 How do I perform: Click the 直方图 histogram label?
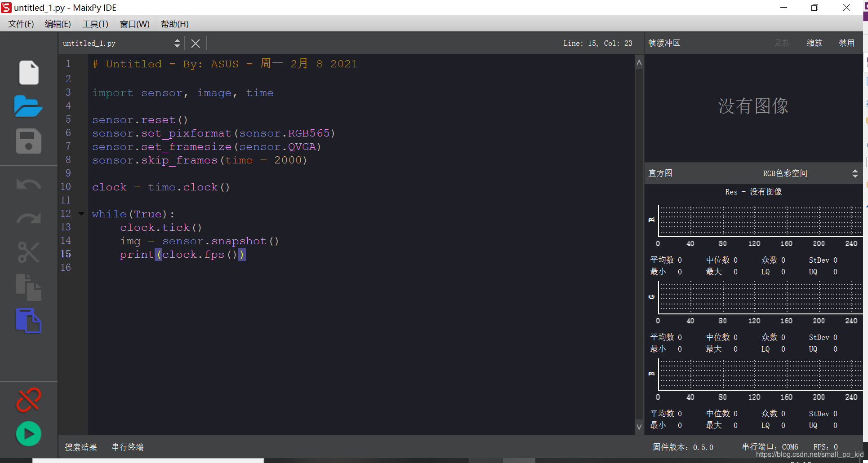click(x=660, y=173)
